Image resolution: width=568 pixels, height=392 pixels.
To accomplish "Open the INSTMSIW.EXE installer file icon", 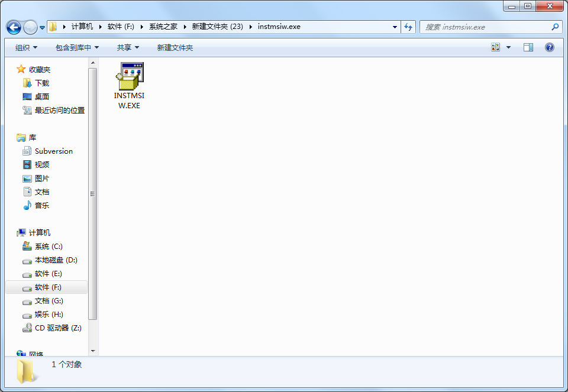I will pyautogui.click(x=130, y=77).
